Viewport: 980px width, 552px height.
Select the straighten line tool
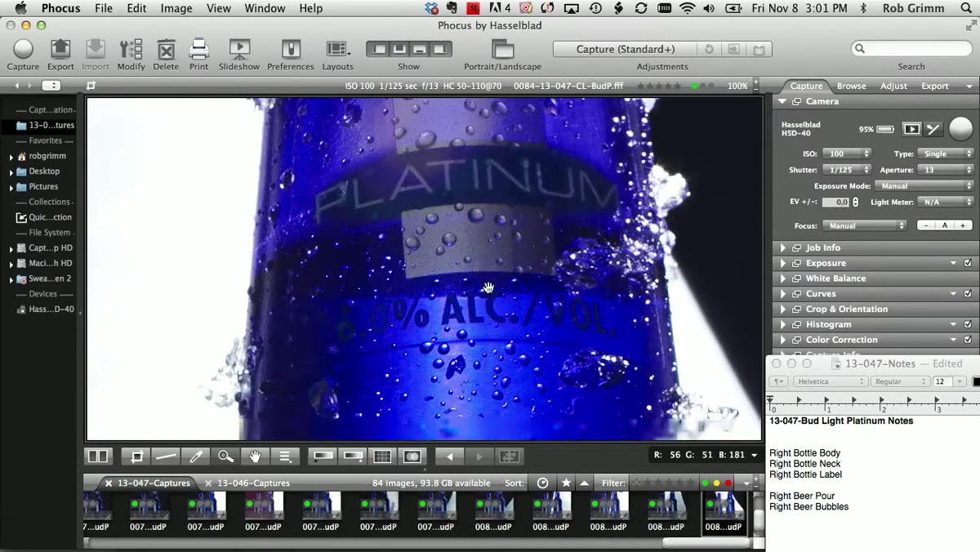pyautogui.click(x=166, y=456)
